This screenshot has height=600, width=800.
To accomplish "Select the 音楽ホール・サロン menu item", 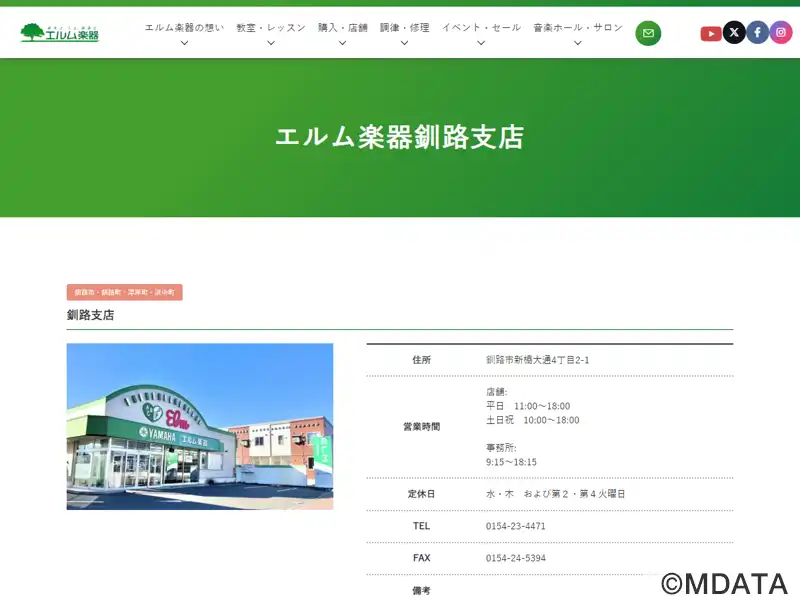I will pos(578,28).
